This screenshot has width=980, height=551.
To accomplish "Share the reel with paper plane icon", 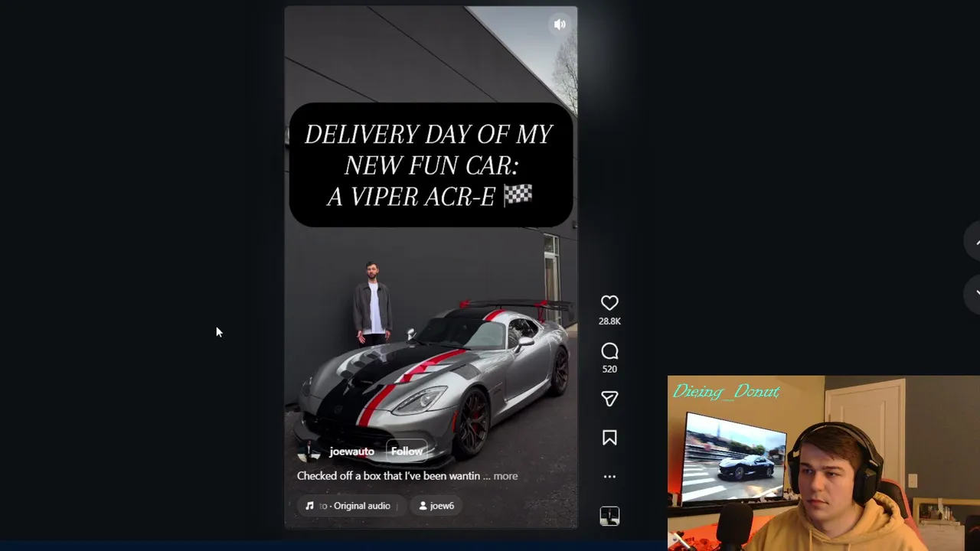I will tap(609, 399).
